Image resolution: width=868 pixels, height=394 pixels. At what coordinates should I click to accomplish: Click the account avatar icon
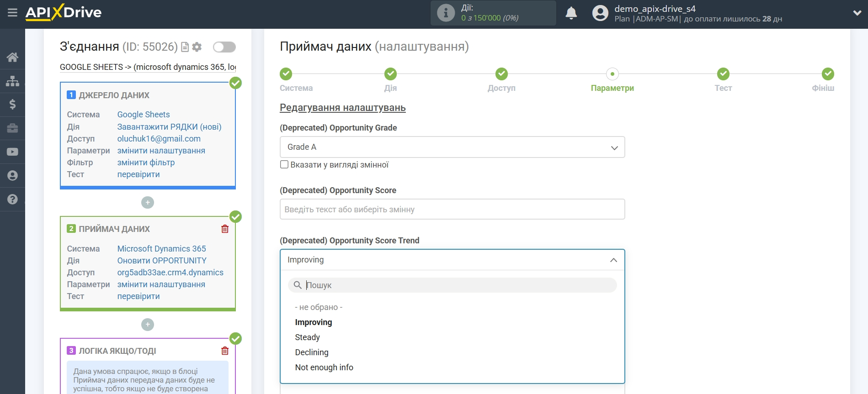(600, 13)
